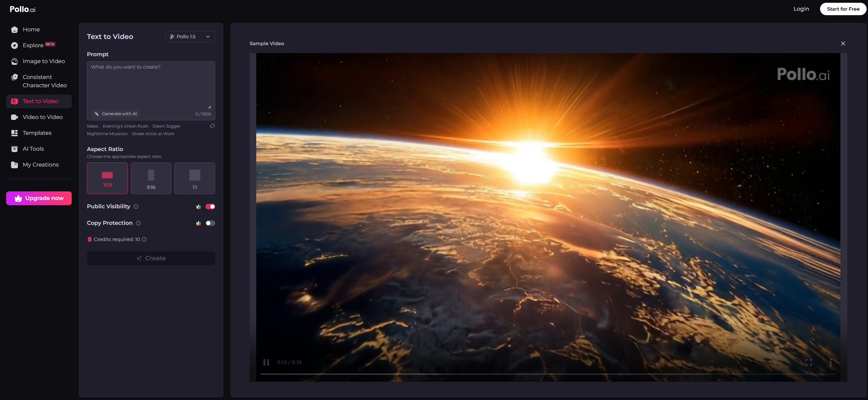Click premium crown next to Copy Protection
The image size is (868, 400).
click(x=199, y=223)
